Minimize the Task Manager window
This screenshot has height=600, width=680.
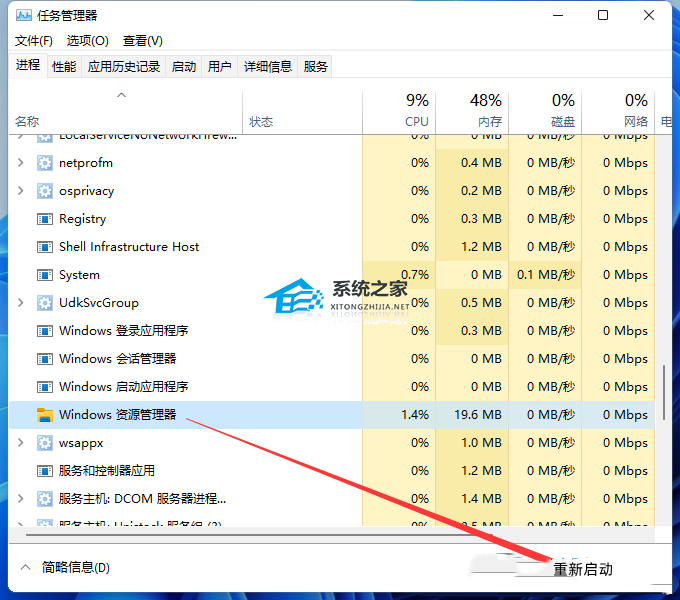click(x=558, y=16)
